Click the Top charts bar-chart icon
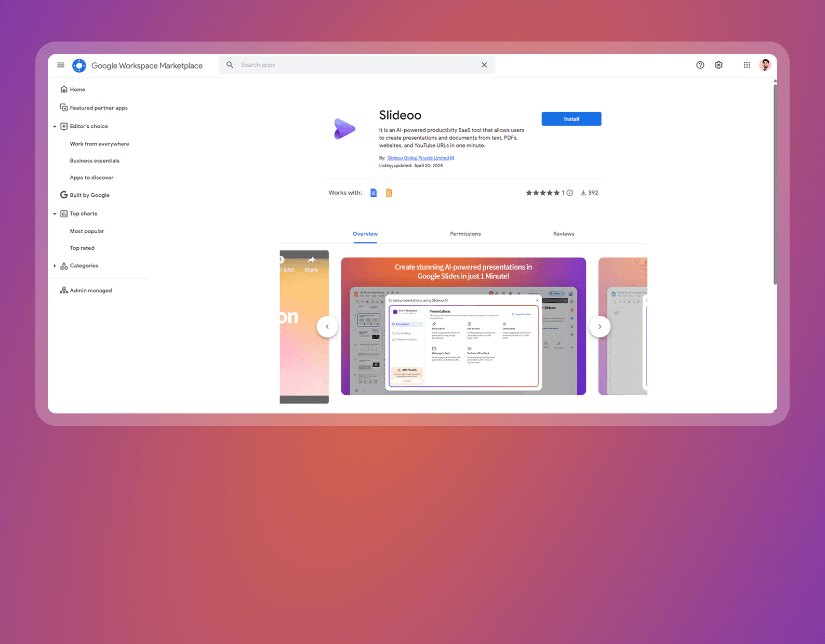Screen dimensions: 825x644 point(64,213)
